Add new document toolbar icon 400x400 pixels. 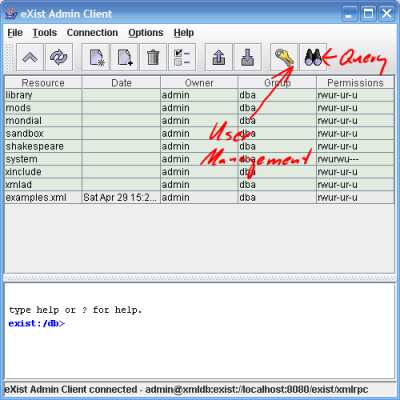[x=124, y=57]
